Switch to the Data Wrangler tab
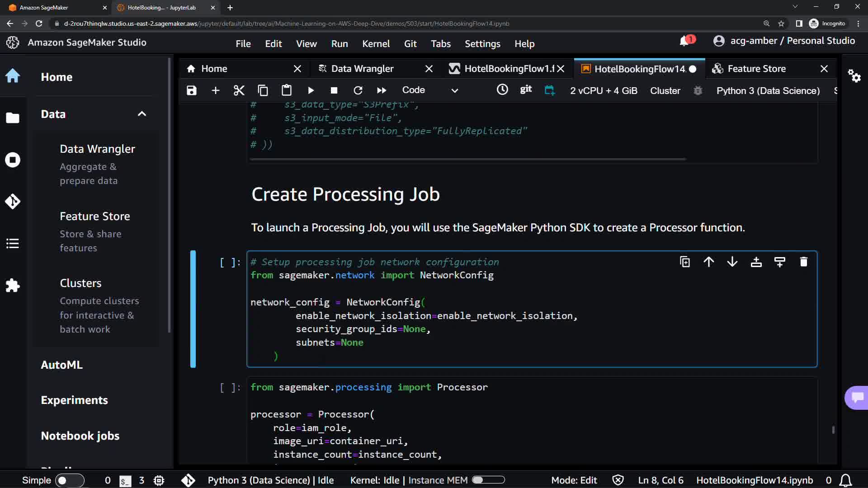 362,69
